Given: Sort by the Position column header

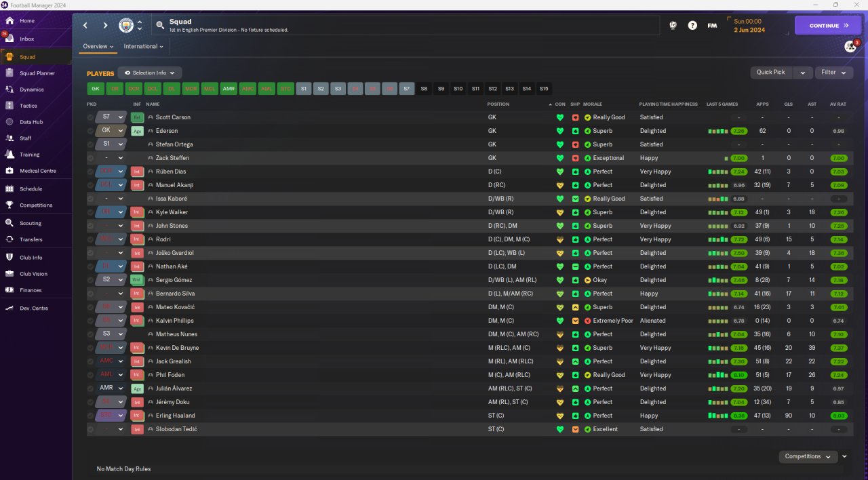Looking at the screenshot, I should pyautogui.click(x=498, y=104).
